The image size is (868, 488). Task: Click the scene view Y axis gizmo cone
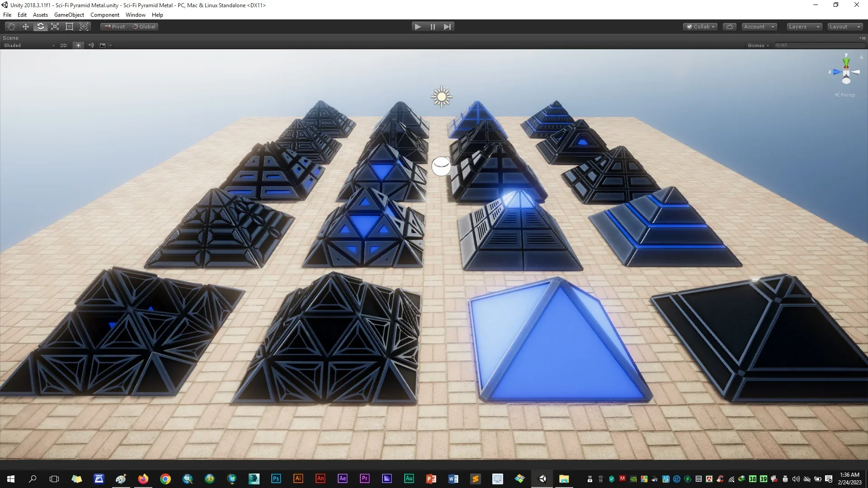pyautogui.click(x=846, y=61)
